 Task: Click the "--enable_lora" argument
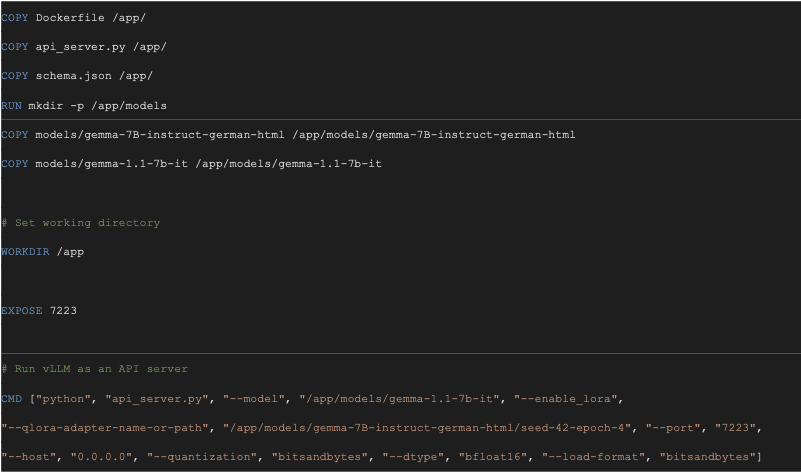click(567, 399)
